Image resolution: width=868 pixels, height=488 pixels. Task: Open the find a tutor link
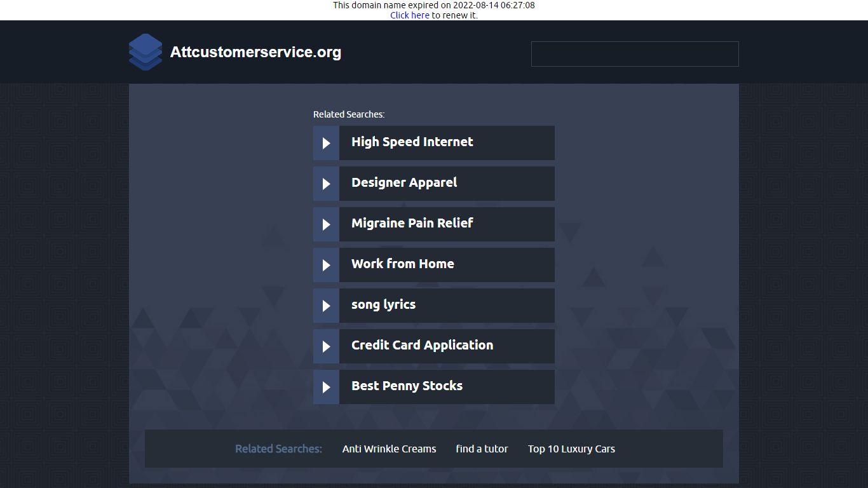(x=482, y=449)
